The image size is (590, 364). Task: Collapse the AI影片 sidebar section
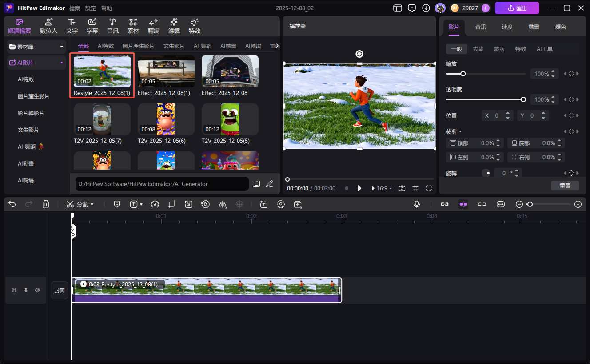61,63
